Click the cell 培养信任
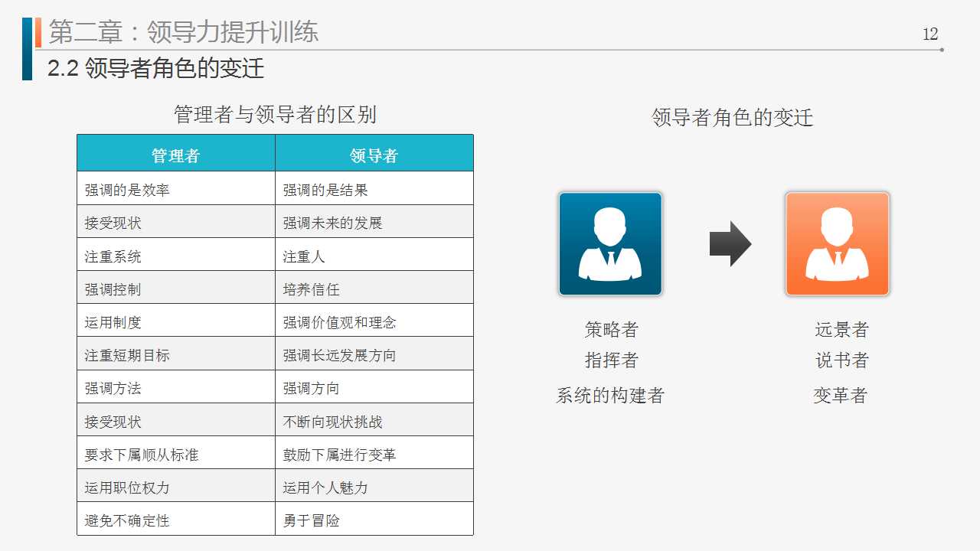 click(374, 287)
